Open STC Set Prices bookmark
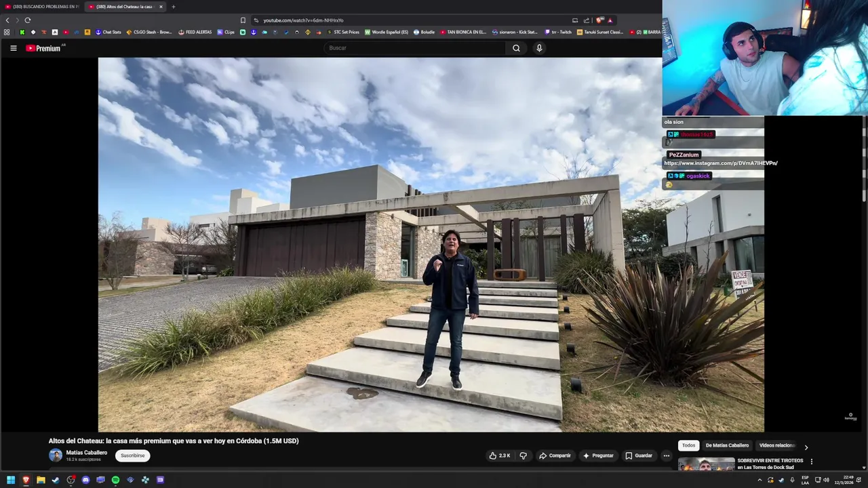 click(x=343, y=32)
